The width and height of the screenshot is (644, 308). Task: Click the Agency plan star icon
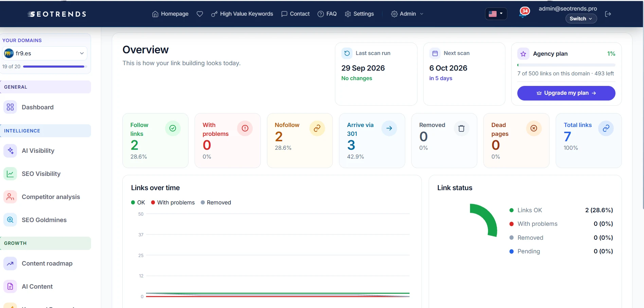[523, 54]
